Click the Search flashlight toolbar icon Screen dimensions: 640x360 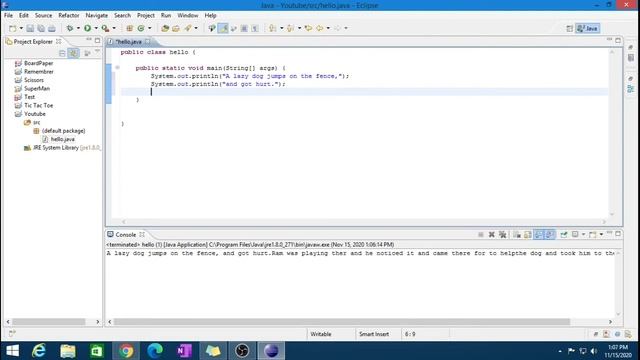[x=188, y=28]
